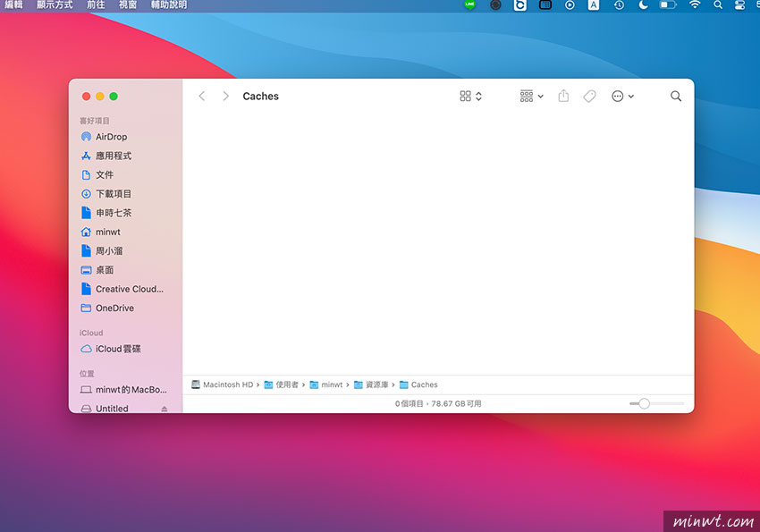Open the Wi-Fi menu
760x532 pixels.
click(695, 4)
